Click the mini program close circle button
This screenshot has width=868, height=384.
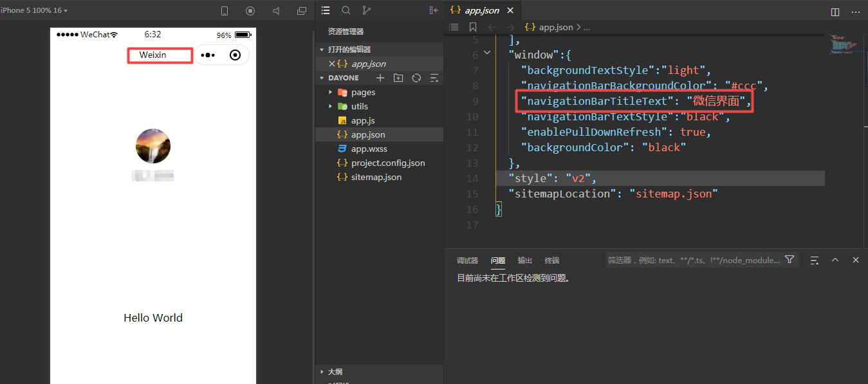(235, 55)
